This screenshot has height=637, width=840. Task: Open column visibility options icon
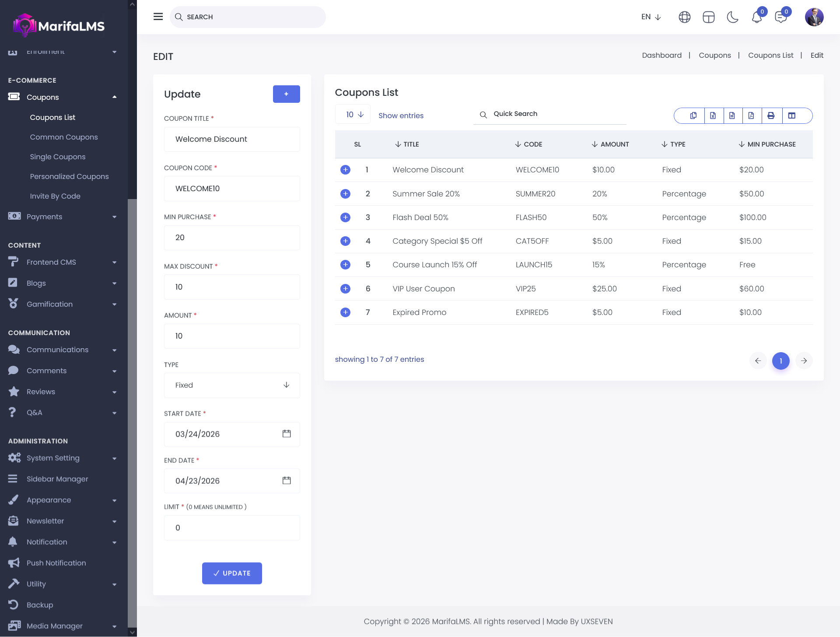click(x=791, y=115)
